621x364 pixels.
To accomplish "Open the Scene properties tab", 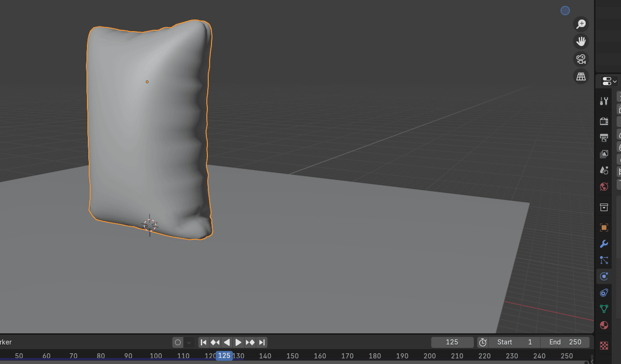I will coord(604,170).
